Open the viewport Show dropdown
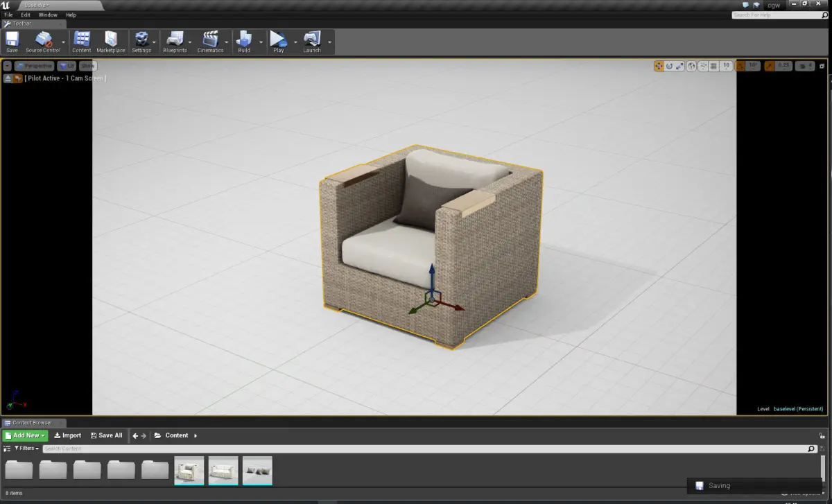The width and height of the screenshot is (832, 504). pos(87,66)
